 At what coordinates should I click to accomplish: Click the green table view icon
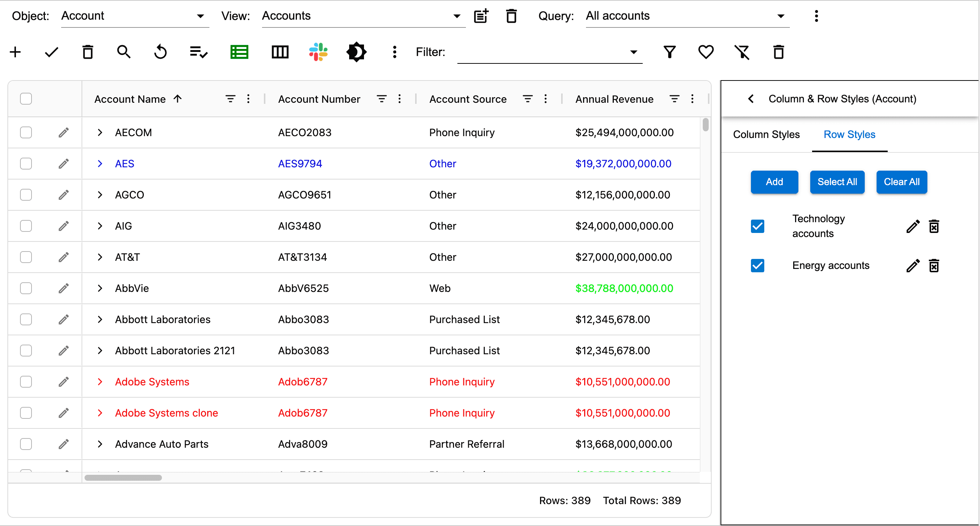tap(239, 52)
